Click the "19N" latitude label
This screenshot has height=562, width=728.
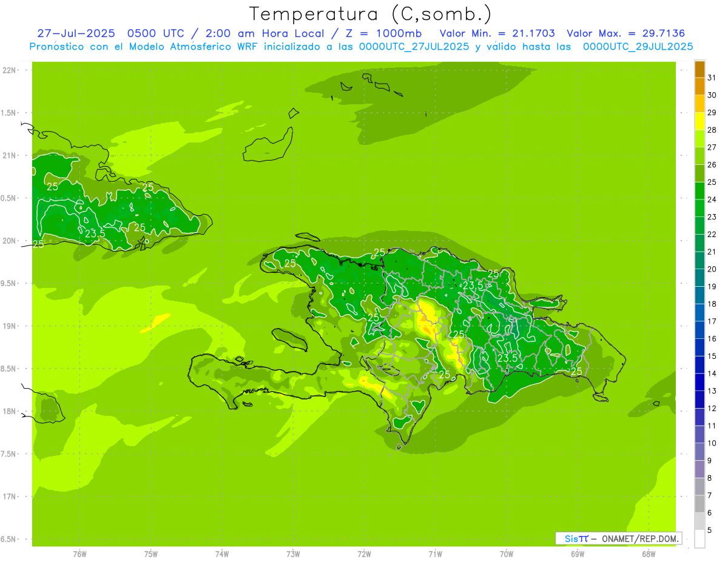point(9,326)
